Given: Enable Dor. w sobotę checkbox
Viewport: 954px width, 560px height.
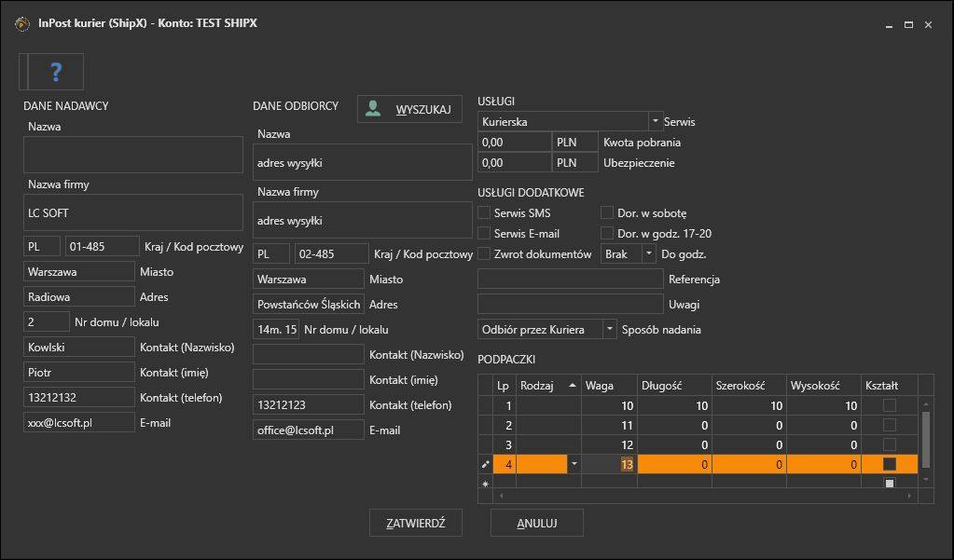Looking at the screenshot, I should pyautogui.click(x=607, y=212).
